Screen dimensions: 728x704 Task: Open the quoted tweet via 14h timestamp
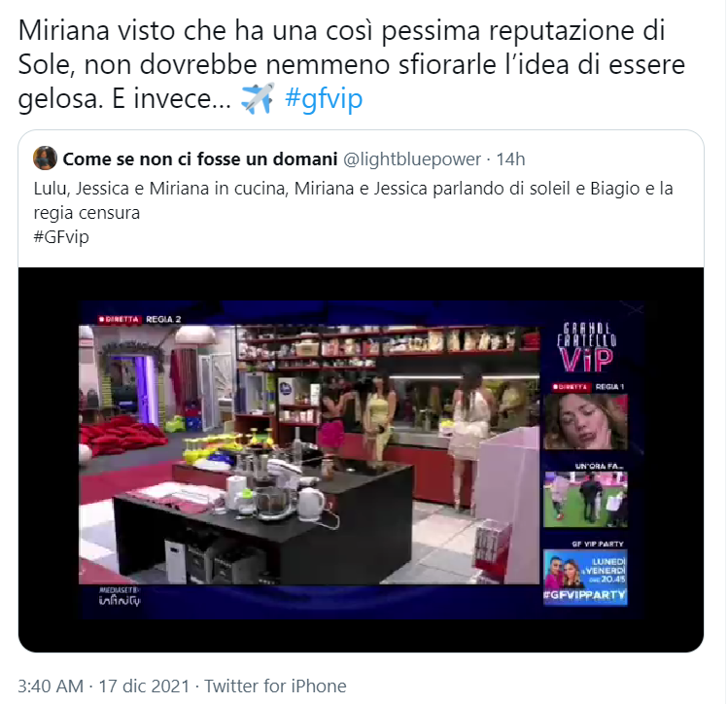pos(510,159)
